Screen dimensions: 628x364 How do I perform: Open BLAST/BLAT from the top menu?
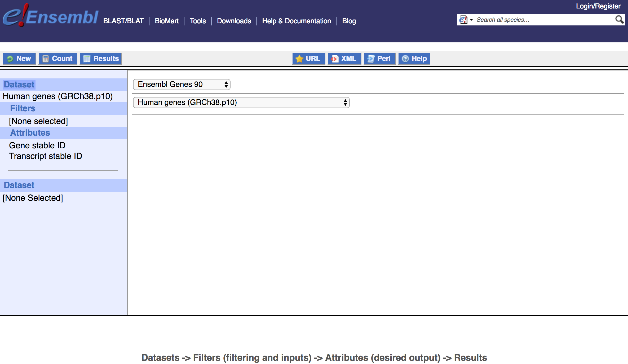click(123, 21)
